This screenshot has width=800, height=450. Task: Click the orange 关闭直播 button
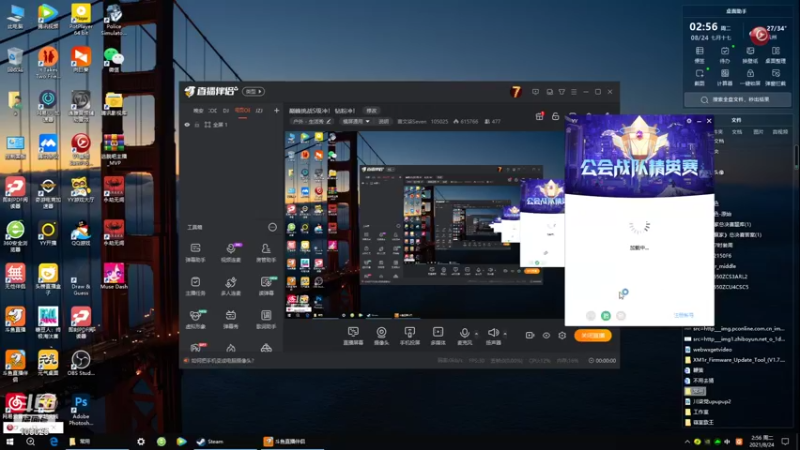click(593, 335)
